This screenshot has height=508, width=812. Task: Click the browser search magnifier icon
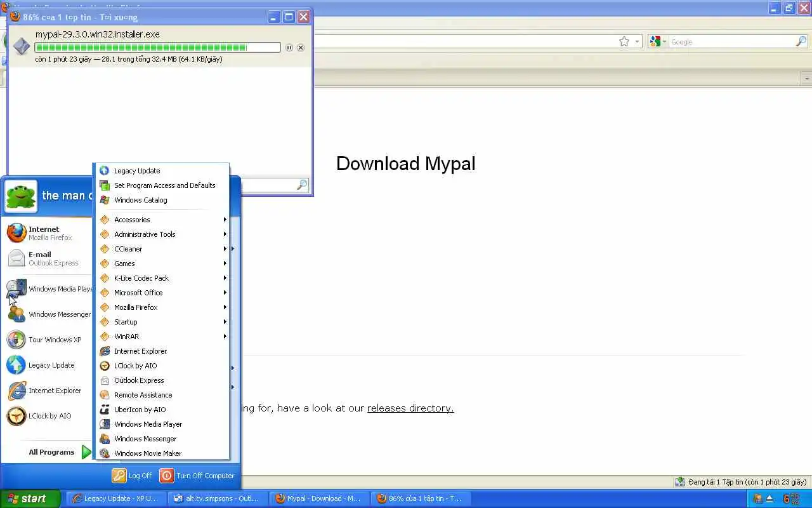tap(801, 41)
